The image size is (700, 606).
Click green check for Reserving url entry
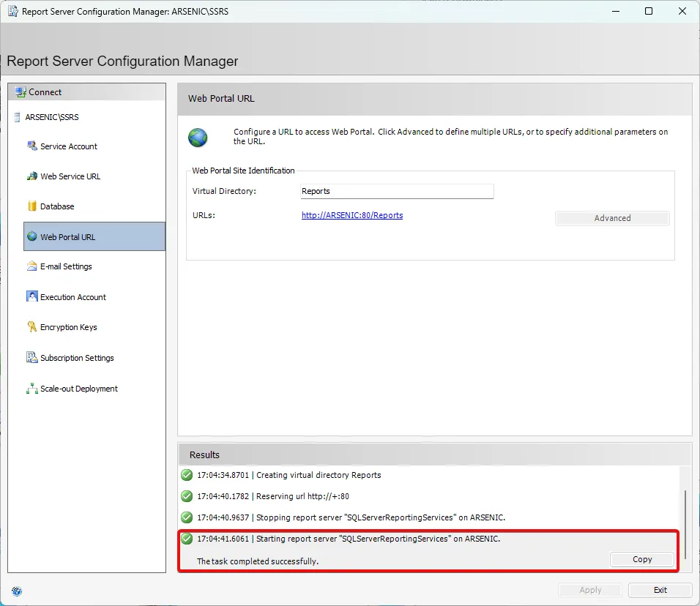pyautogui.click(x=187, y=496)
